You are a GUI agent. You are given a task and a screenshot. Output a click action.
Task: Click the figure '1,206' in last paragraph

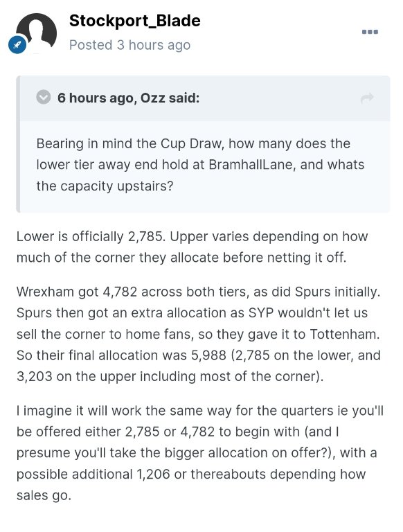(x=153, y=474)
